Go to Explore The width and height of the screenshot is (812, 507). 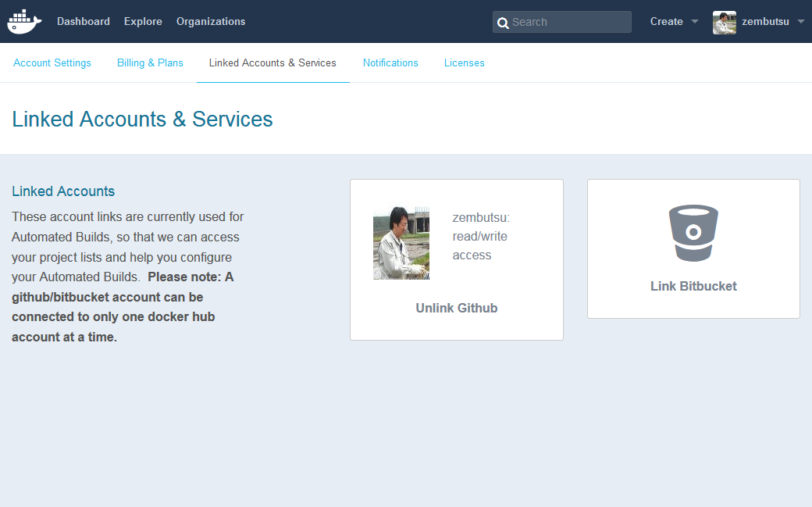click(143, 21)
